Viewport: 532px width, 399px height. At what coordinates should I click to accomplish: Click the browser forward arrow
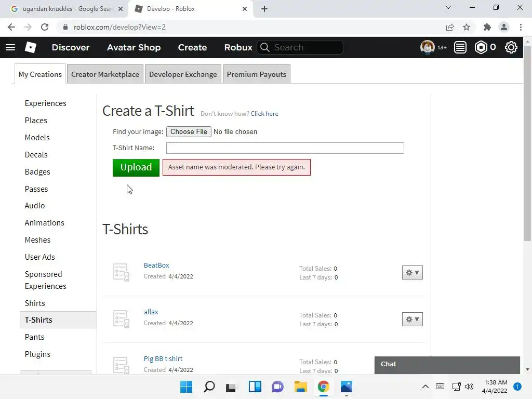(x=28, y=27)
